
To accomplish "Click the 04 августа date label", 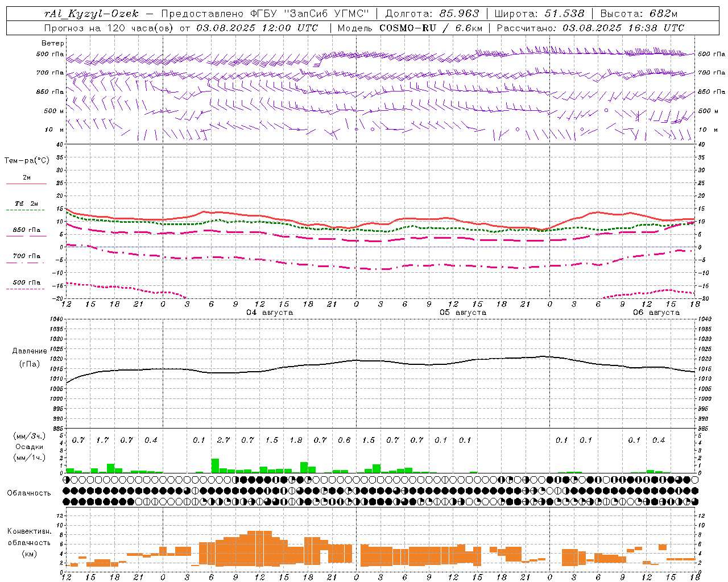I will point(270,313).
